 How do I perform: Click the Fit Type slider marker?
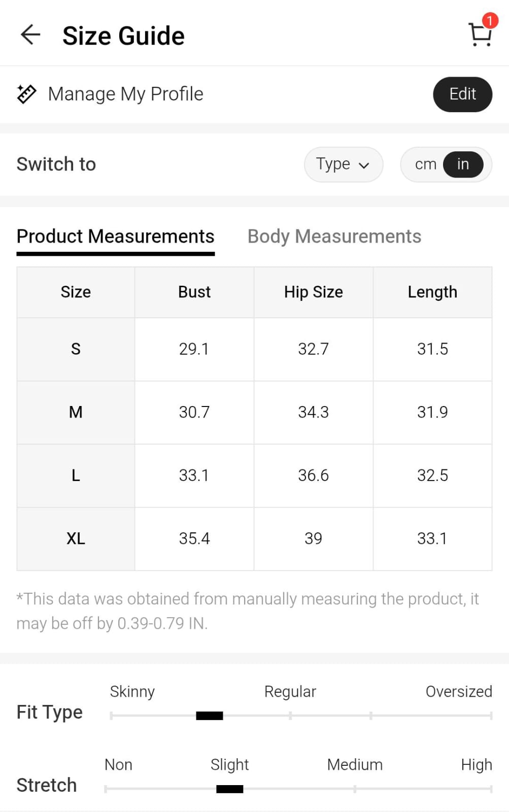tap(210, 716)
